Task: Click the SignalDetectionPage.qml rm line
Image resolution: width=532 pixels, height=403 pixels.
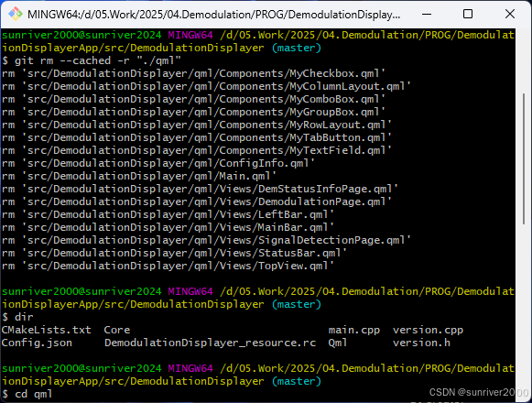Action: (x=206, y=240)
